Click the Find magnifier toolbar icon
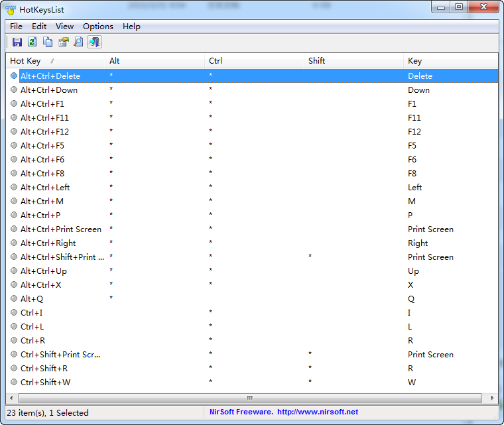The width and height of the screenshot is (504, 425). tap(78, 42)
